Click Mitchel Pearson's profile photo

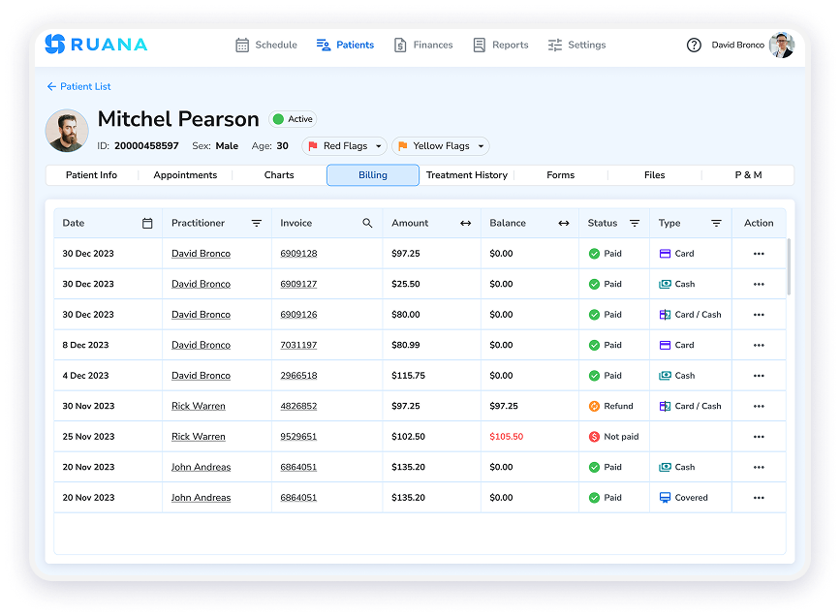click(67, 131)
